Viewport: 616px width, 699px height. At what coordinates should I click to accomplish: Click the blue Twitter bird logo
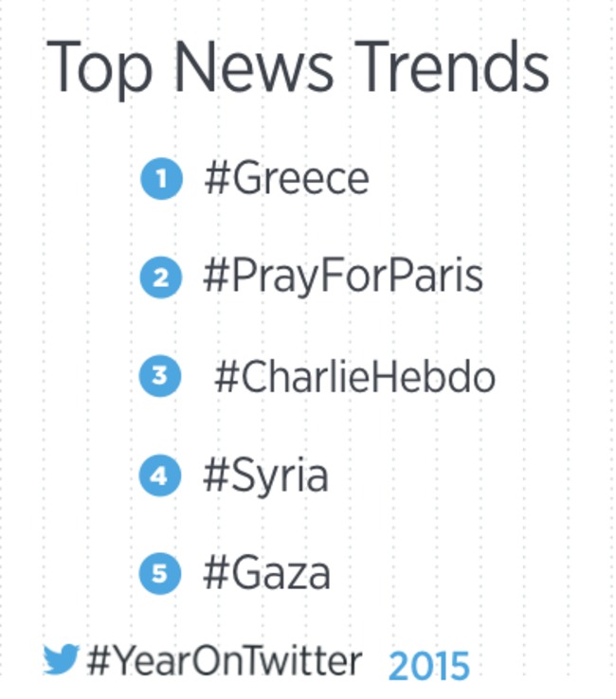click(61, 659)
